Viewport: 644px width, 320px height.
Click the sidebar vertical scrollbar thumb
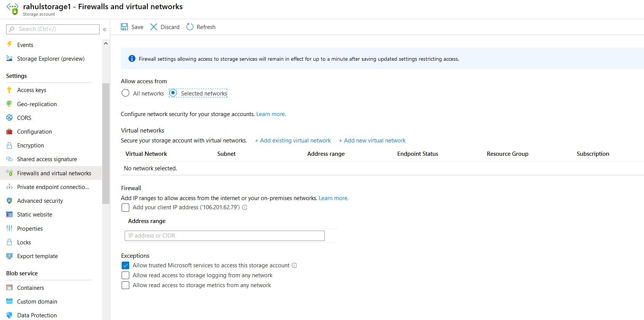coord(106,143)
